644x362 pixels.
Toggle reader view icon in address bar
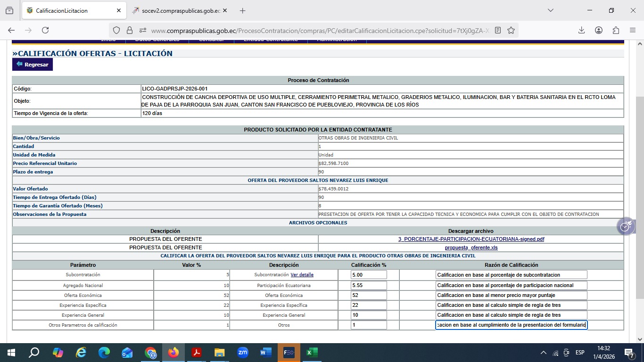(x=498, y=30)
